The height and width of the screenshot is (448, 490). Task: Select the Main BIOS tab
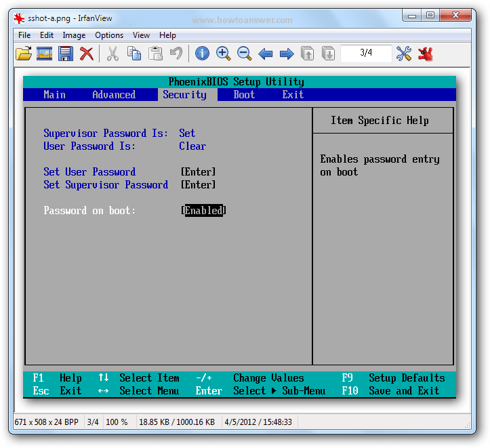pos(55,94)
